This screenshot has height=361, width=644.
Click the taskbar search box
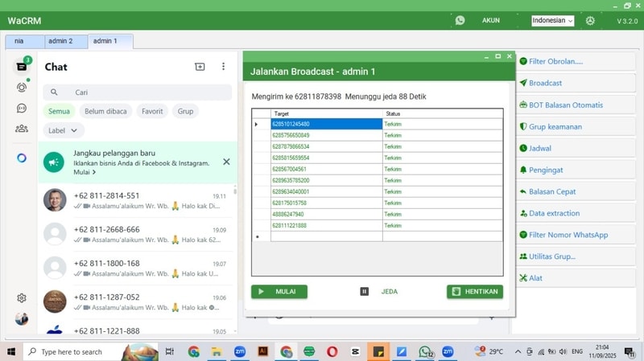(90, 352)
